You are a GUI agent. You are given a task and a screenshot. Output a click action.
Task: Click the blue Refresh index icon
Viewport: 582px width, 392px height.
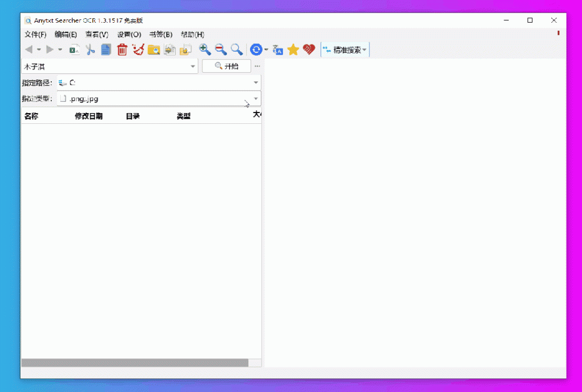pyautogui.click(x=256, y=49)
